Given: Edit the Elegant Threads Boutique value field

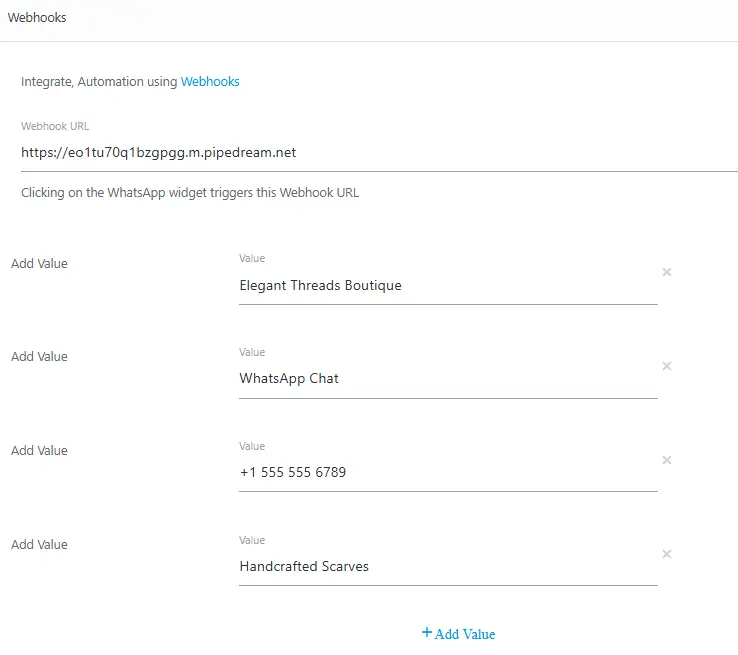Looking at the screenshot, I should coord(448,286).
